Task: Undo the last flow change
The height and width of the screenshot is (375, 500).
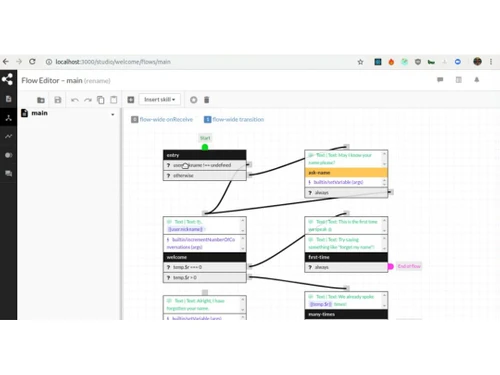Action: coord(75,100)
